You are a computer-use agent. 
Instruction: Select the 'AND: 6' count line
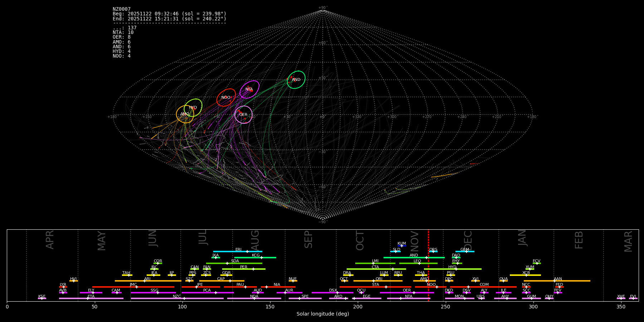coord(122,47)
